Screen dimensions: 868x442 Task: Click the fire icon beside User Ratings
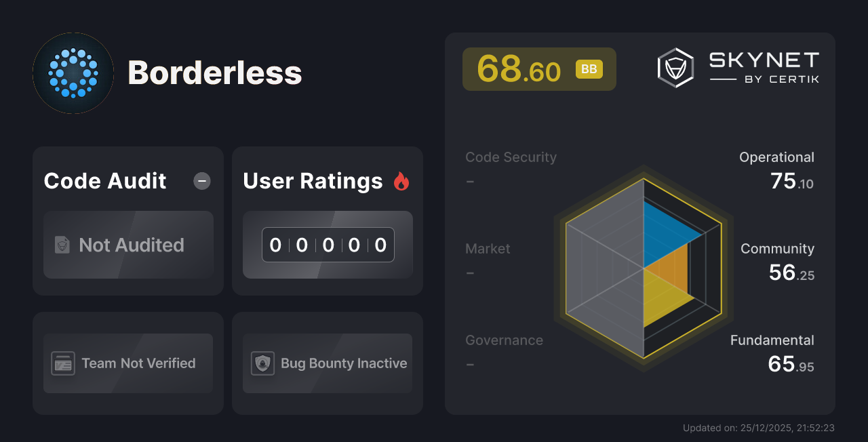click(x=401, y=180)
